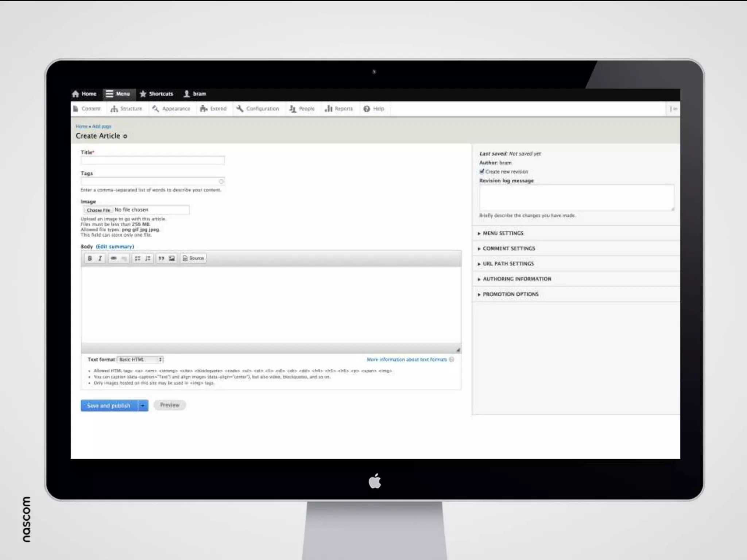Expand the URL Path Settings section
The width and height of the screenshot is (747, 560).
click(508, 264)
